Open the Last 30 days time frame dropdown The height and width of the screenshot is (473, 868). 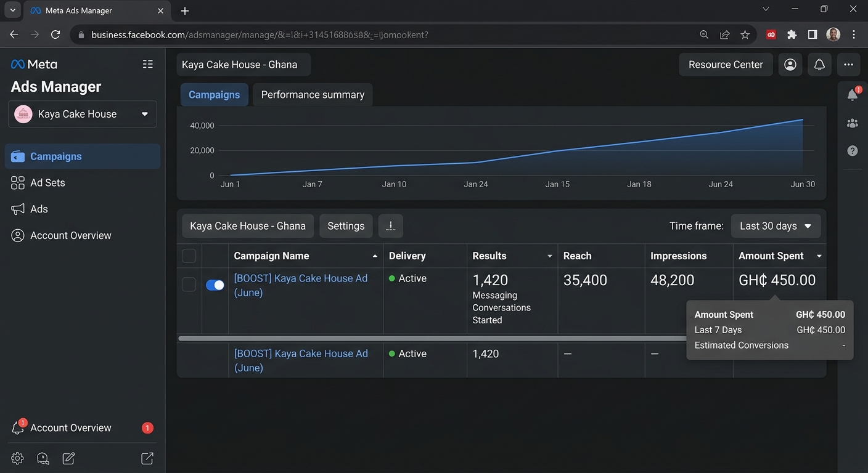776,226
